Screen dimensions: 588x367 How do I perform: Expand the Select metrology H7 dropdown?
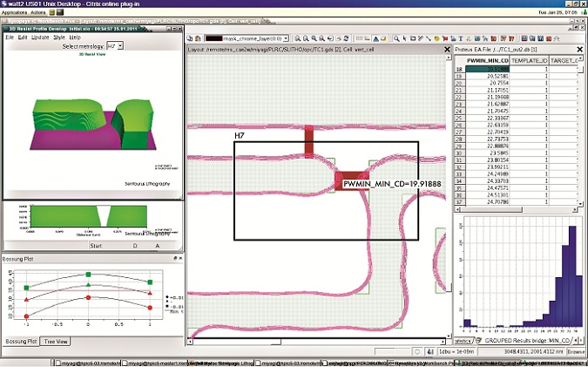pyautogui.click(x=113, y=45)
